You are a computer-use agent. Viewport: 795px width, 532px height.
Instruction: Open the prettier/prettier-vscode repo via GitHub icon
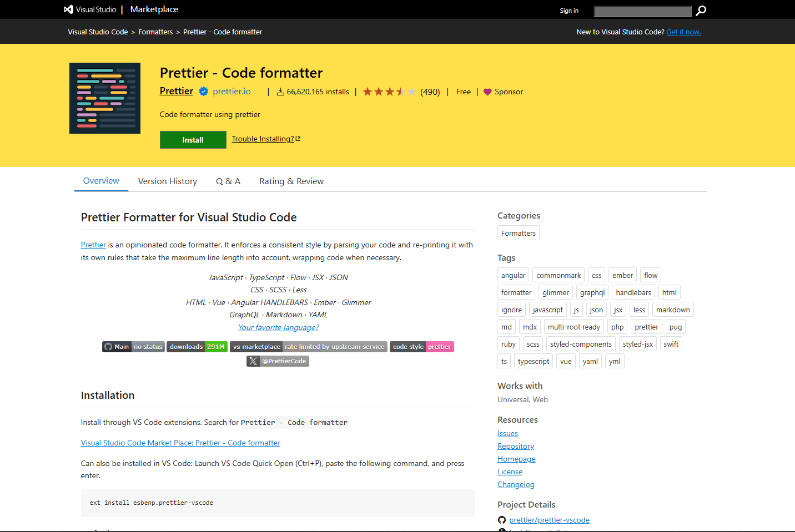click(501, 520)
